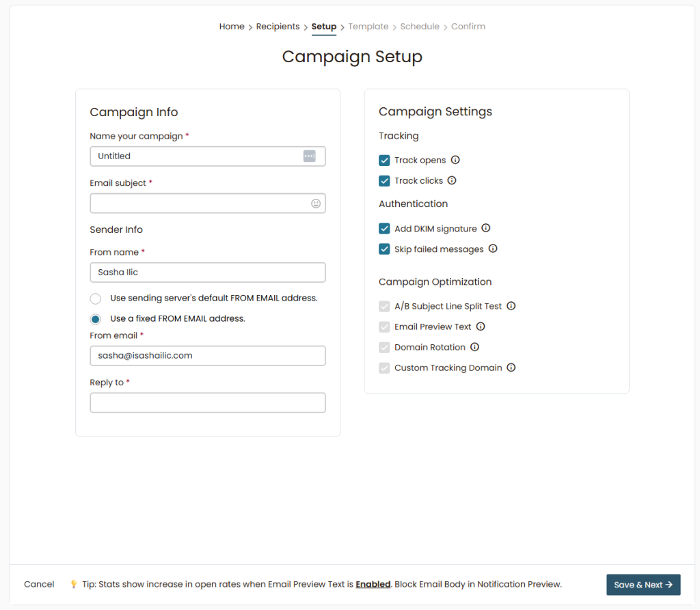Click the info icon beside Track clicks

tap(452, 180)
